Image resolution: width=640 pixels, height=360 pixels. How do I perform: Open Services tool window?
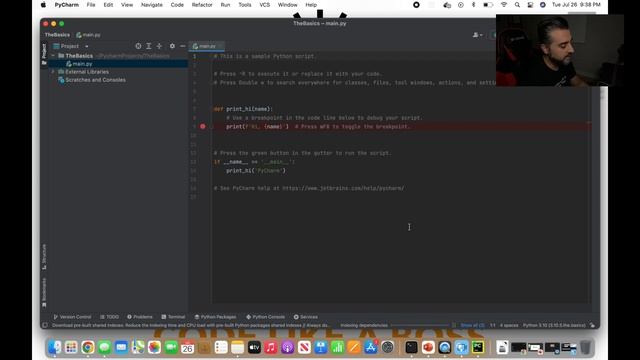(x=306, y=317)
